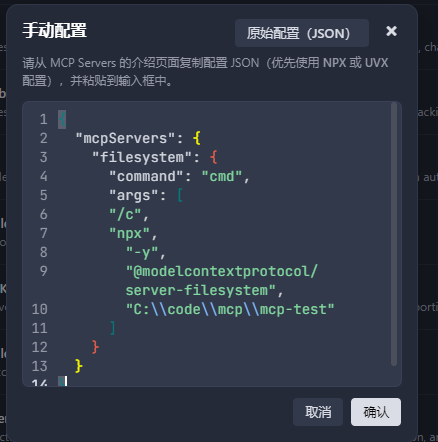The image size is (438, 442).
Task: Click the opening square bracket after args
Action: [x=180, y=195]
